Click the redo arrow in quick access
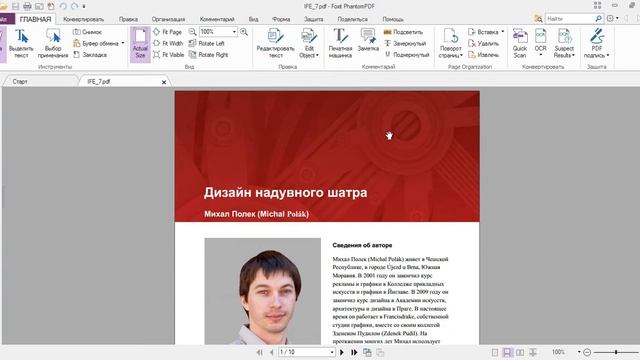The image size is (640, 360). coord(74,6)
